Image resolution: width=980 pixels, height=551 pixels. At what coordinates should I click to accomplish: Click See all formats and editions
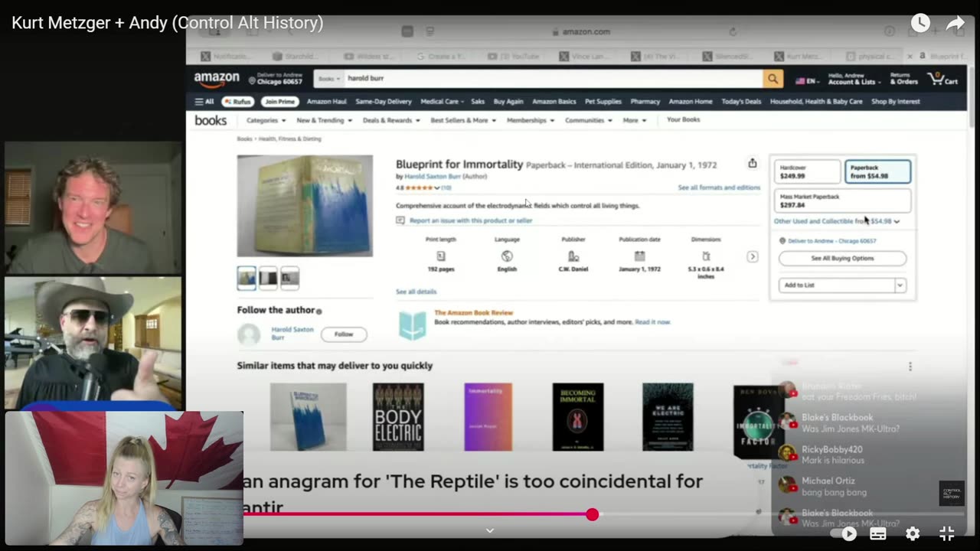719,187
